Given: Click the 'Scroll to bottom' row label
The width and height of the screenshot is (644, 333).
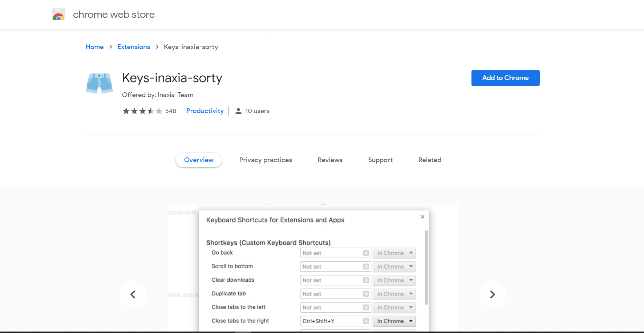Looking at the screenshot, I should (x=232, y=266).
